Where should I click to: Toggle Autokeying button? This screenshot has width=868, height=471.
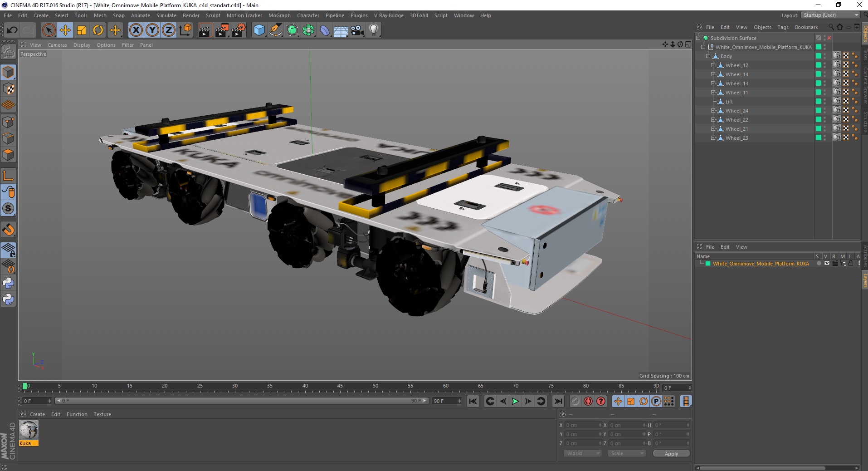point(588,401)
